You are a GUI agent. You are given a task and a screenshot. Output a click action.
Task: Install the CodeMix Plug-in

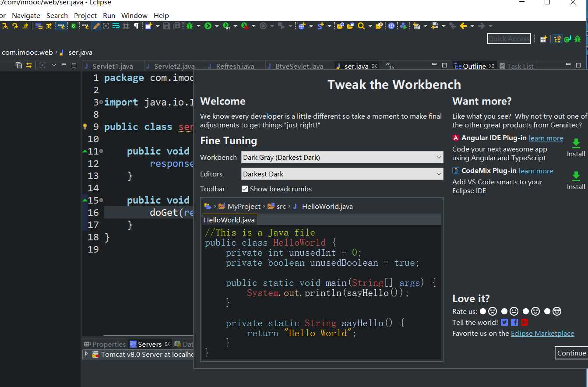click(x=576, y=181)
